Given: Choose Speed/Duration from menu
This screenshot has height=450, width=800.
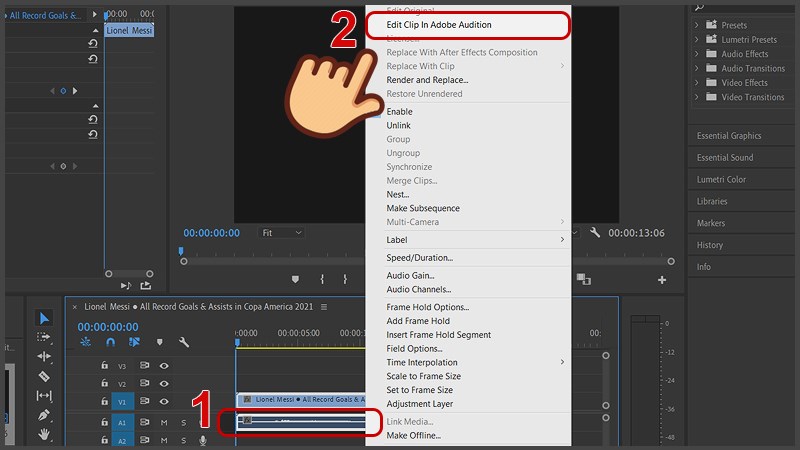Looking at the screenshot, I should click(419, 258).
